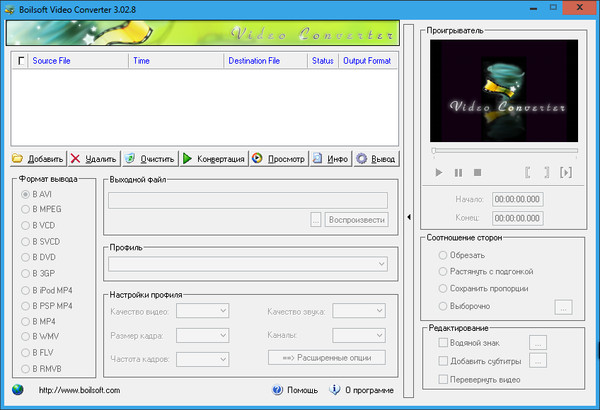600x410 pixels.
Task: Visit the http://www.boilsoft.com link
Action: pyautogui.click(x=80, y=390)
